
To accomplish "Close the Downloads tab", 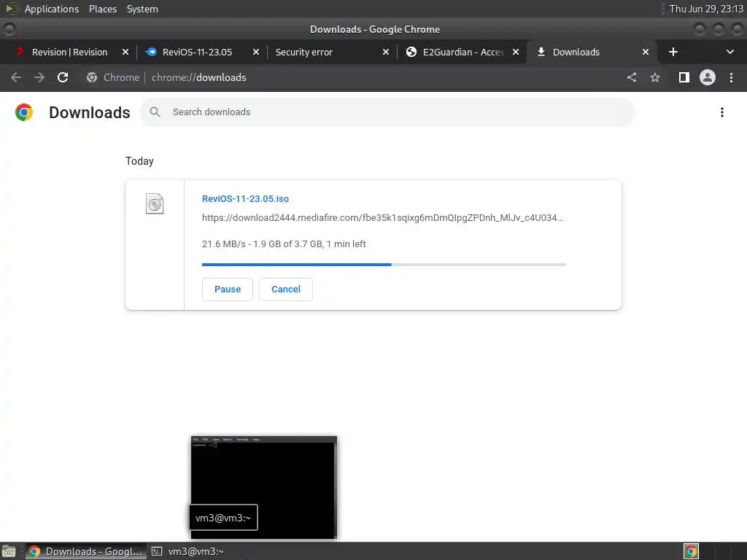I will pos(646,52).
